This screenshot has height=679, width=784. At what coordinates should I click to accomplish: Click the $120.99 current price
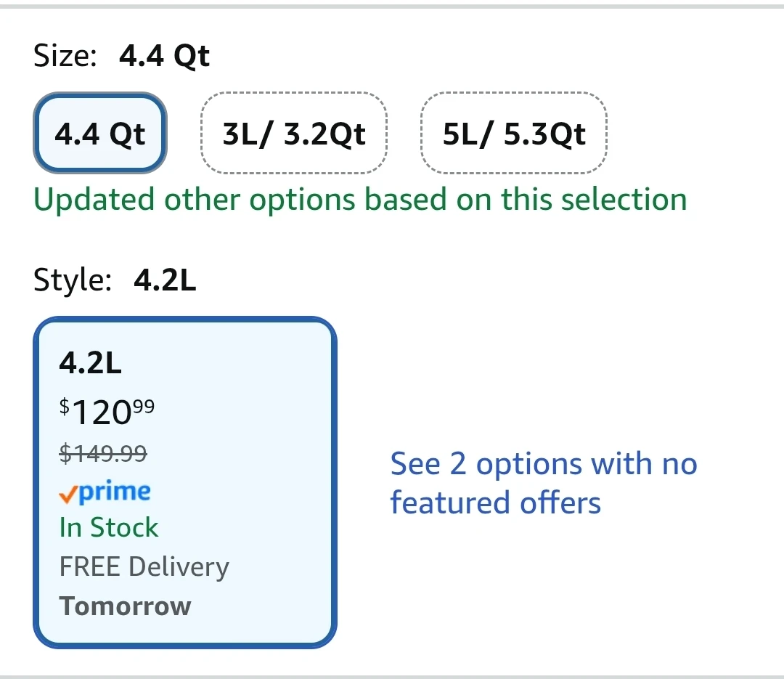coord(107,412)
